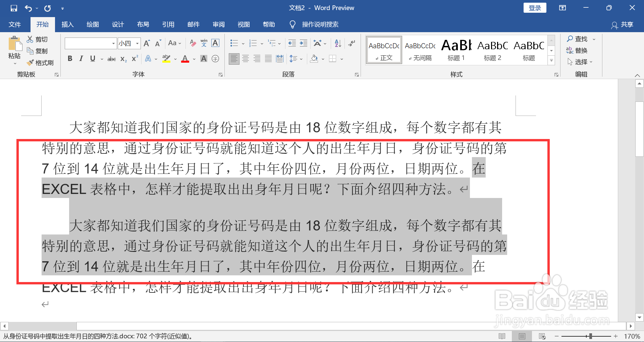Click the lightbulb Tell Me icon
Image resolution: width=644 pixels, height=342 pixels.
pos(292,24)
